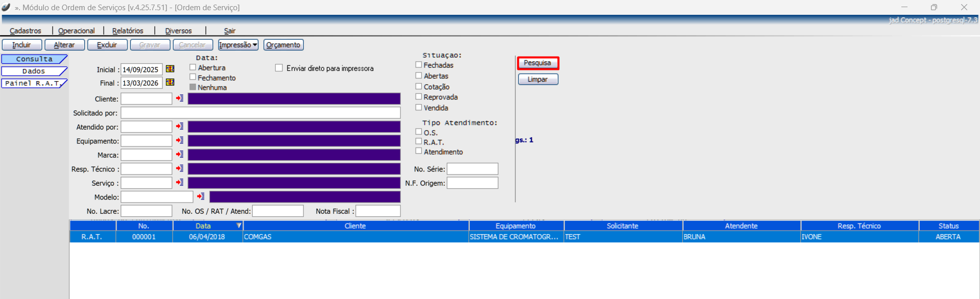The image size is (980, 299).
Task: Click the Pesquisa button
Action: pos(538,63)
